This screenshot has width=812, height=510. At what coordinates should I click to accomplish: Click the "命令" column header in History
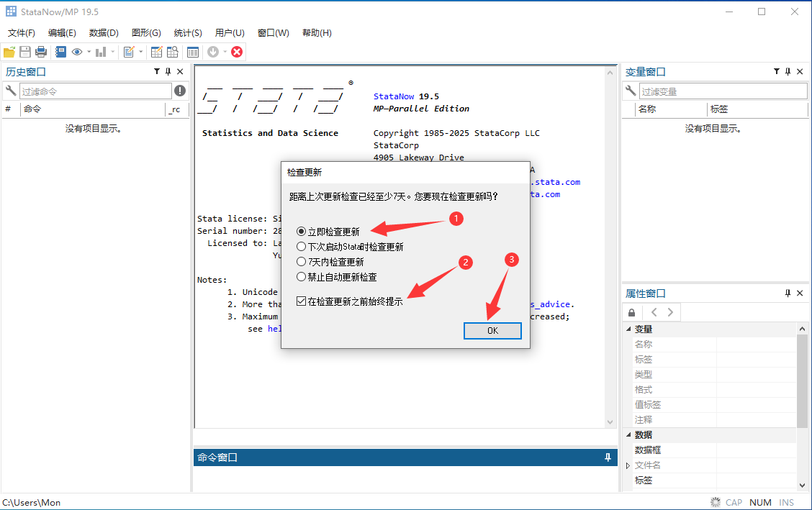93,109
